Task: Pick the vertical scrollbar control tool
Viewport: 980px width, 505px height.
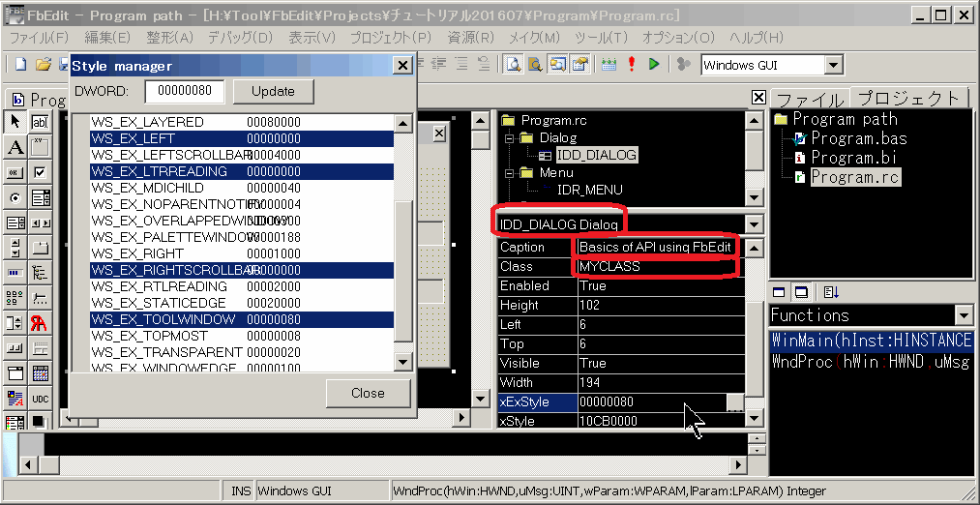Action: 15,248
